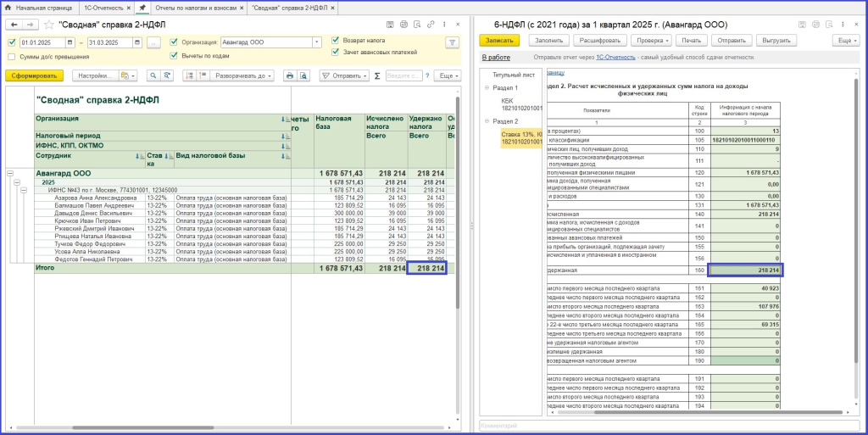Go to the home page tab icon
The image size is (868, 435).
click(x=9, y=8)
